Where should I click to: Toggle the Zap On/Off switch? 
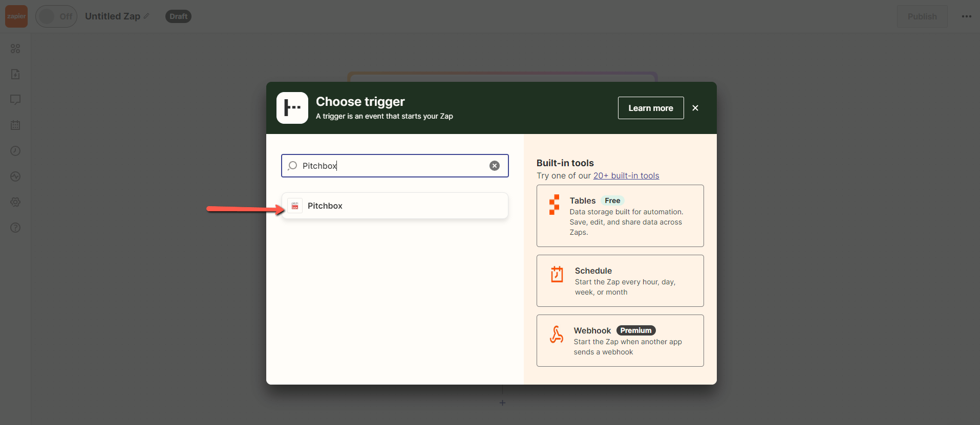click(x=56, y=16)
